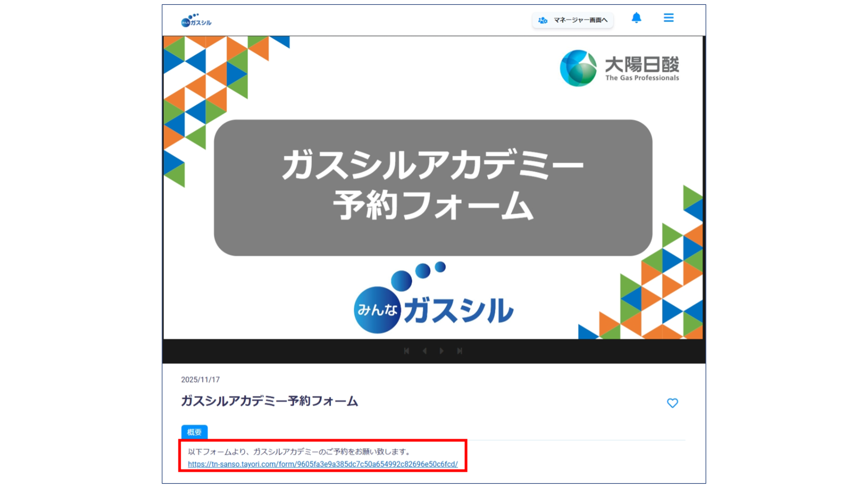This screenshot has height=488, width=868.
Task: Open the tn-sanso.tayori.com form link
Action: coord(323,464)
